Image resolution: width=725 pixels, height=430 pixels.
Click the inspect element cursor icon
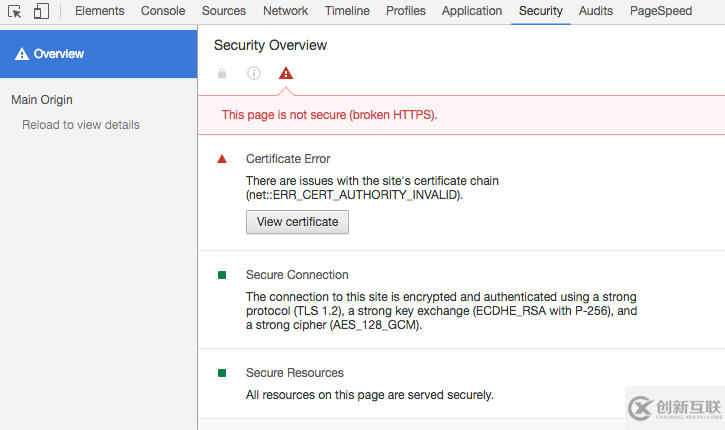(x=15, y=11)
